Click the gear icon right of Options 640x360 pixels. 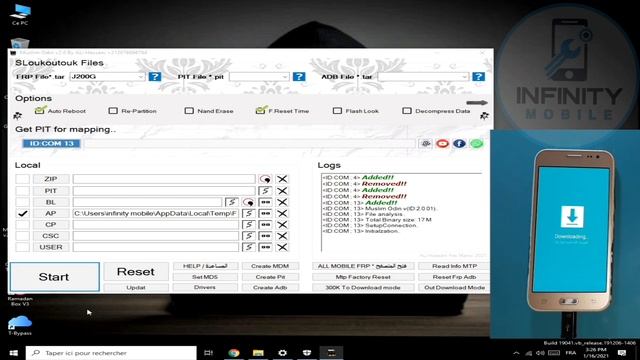click(484, 116)
